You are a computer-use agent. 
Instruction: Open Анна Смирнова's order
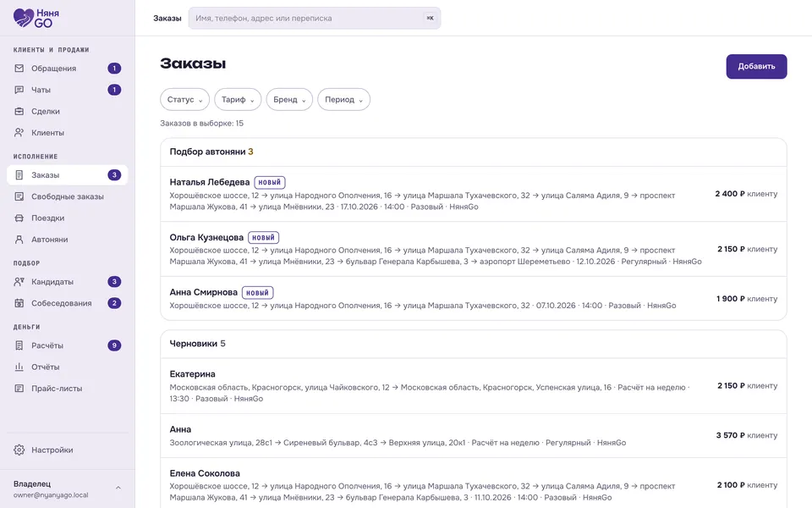point(474,299)
